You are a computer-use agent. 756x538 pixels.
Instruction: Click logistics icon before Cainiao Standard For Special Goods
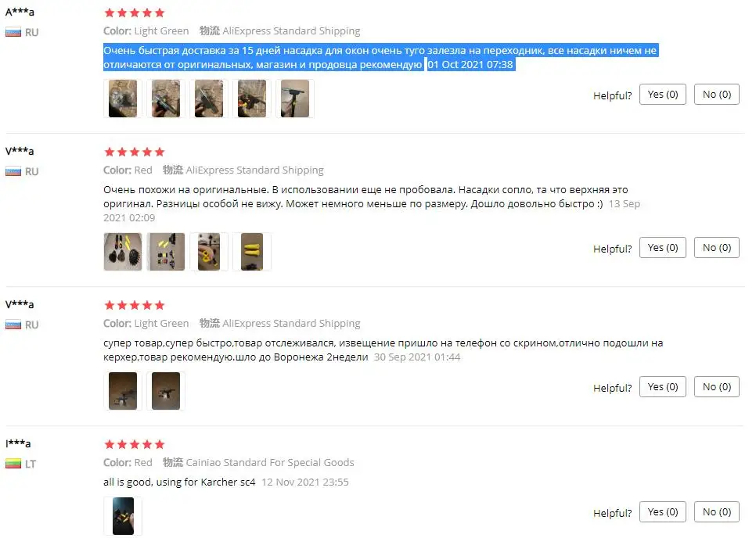coord(173,462)
